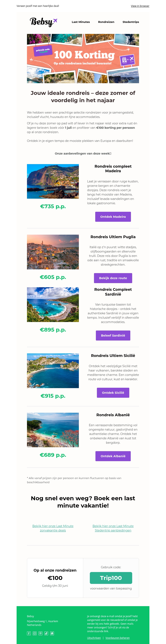Select Stedentrips in the top navigation
The height and width of the screenshot is (644, 166).
(131, 22)
